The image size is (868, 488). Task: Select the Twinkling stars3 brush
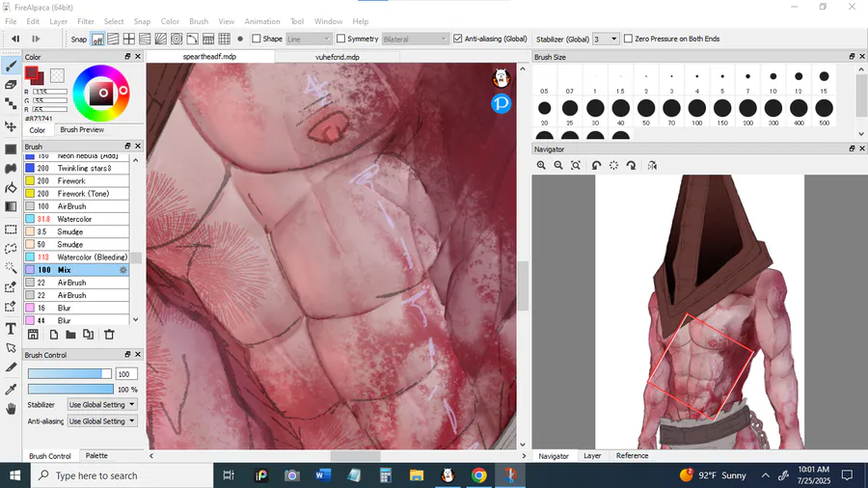77,168
